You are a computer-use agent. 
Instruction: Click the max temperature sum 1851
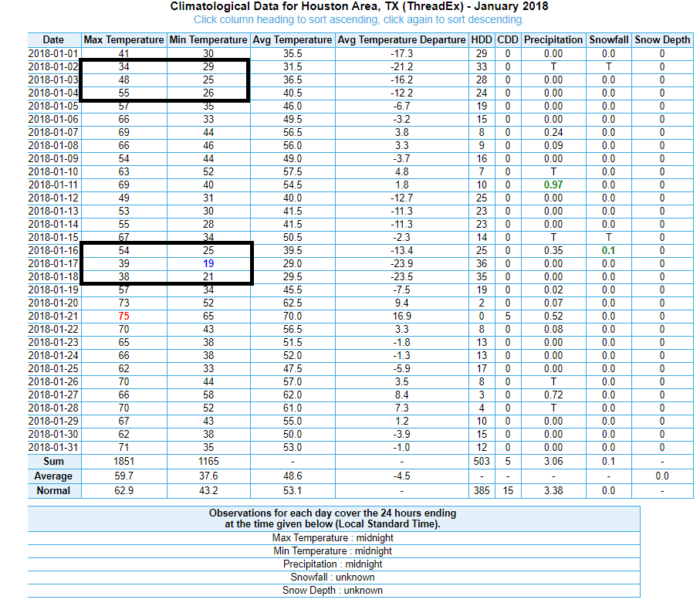[x=123, y=462]
